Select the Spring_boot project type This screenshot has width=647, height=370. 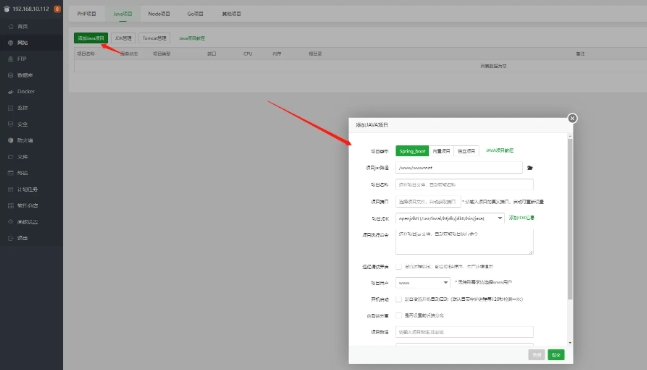(x=412, y=151)
